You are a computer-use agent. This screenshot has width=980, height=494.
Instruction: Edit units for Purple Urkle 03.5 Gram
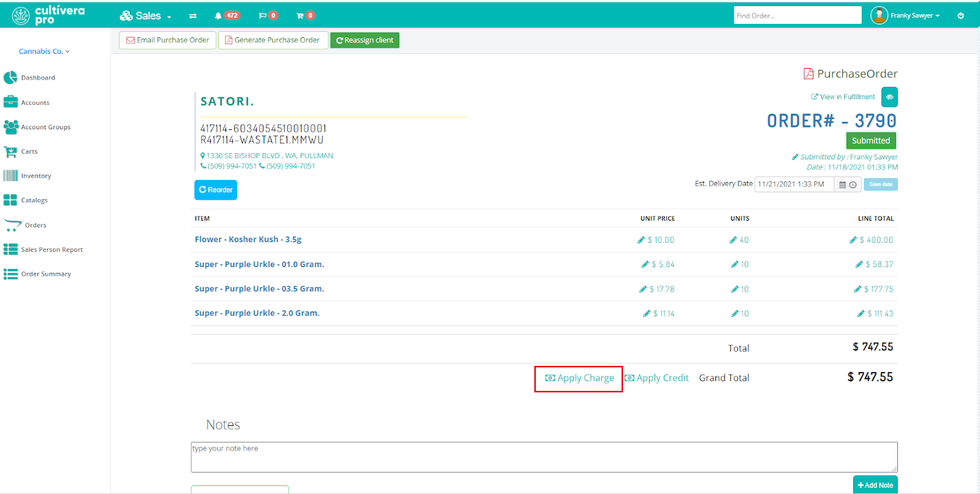pyautogui.click(x=734, y=289)
